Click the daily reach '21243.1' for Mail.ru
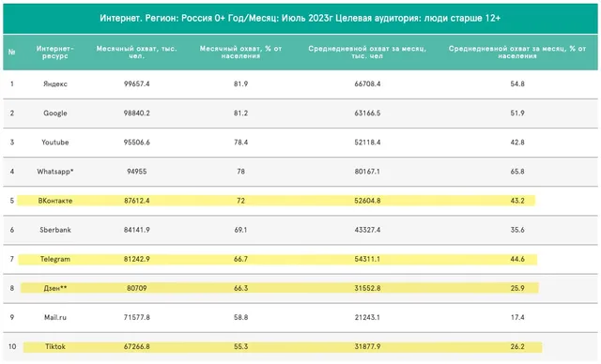601x364 pixels. tap(367, 317)
